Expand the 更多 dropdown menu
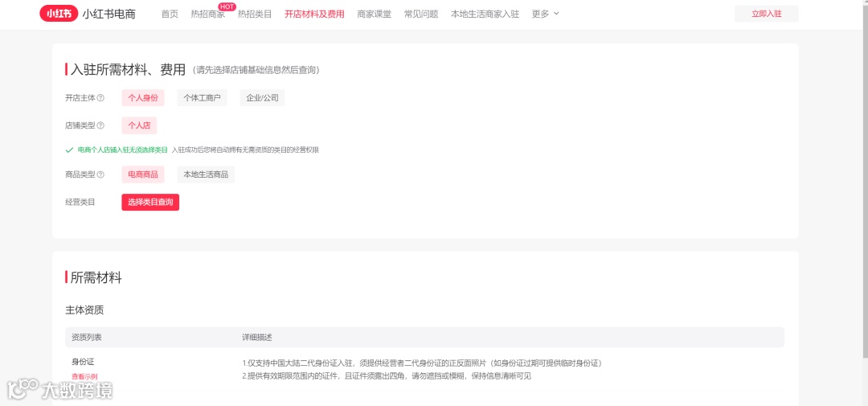The width and height of the screenshot is (868, 406). coord(545,14)
